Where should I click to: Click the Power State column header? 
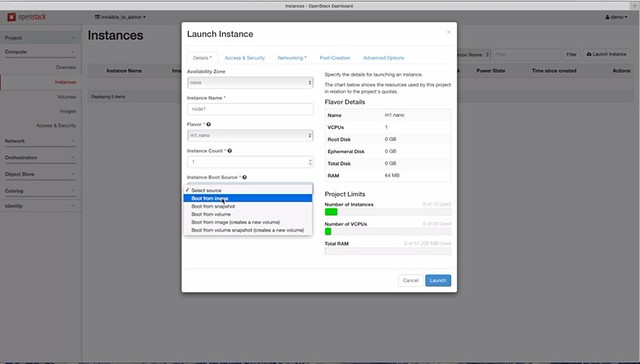[491, 71]
